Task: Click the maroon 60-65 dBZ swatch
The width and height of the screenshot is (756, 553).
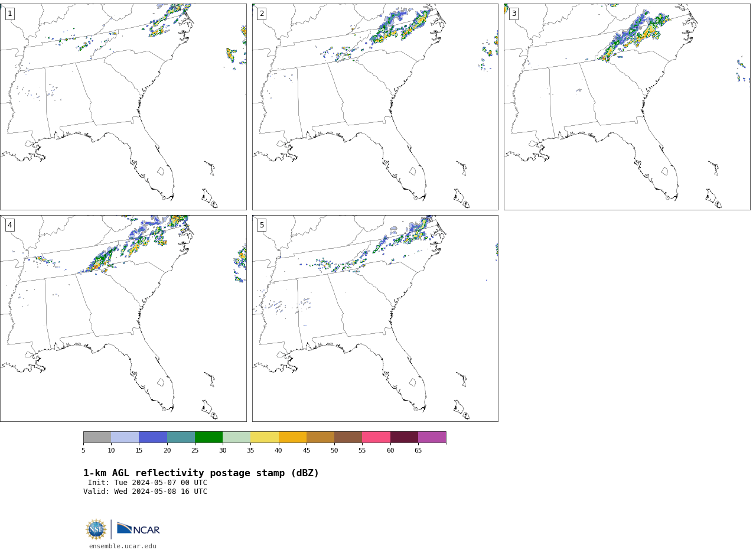Action: [404, 437]
